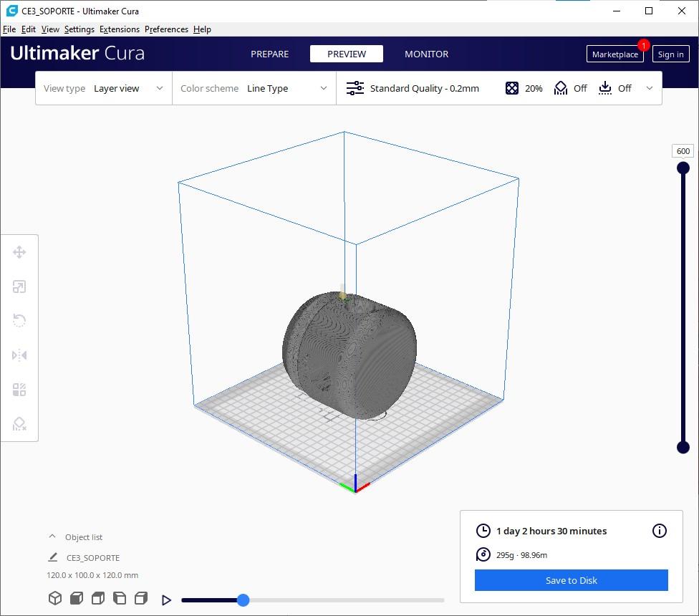Viewport: 699px width, 616px height.
Task: Click the pencil edit icon beside CE3_SOPORTE
Action: (52, 557)
